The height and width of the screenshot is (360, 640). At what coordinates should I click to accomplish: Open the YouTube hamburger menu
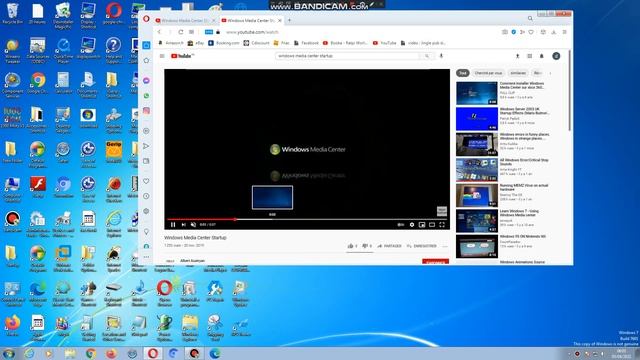point(162,56)
